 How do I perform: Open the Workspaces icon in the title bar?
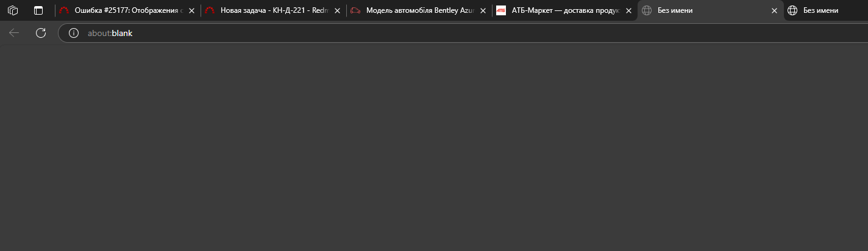(13, 10)
